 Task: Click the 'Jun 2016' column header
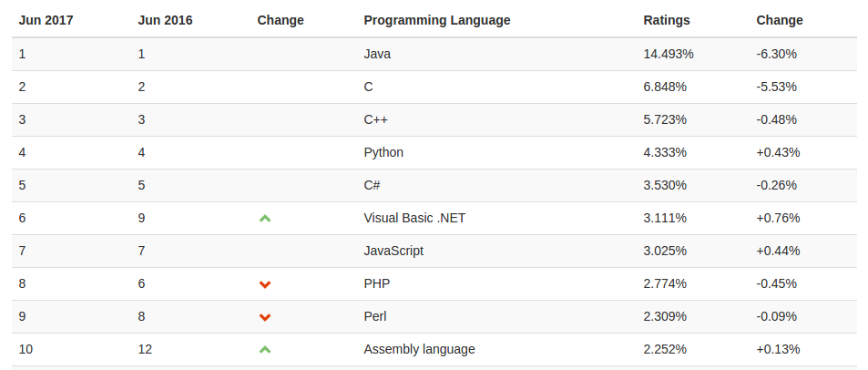point(165,20)
